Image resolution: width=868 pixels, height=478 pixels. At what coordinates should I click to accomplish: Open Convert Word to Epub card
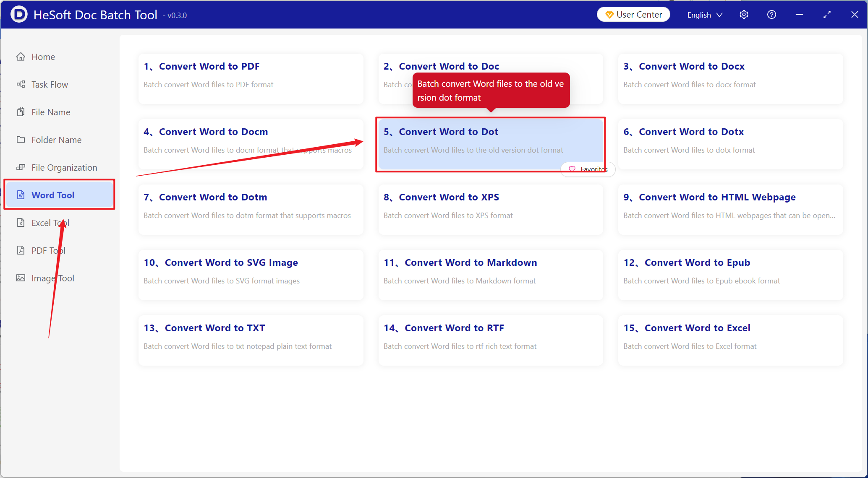(731, 275)
